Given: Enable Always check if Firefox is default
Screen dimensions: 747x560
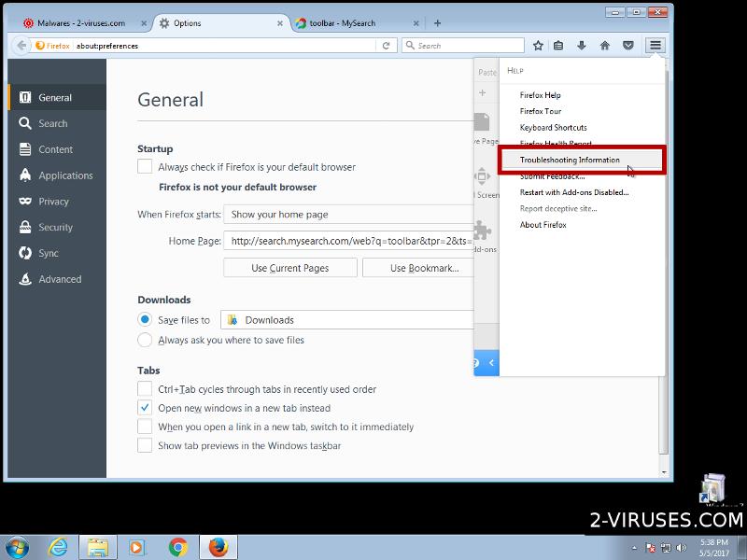Looking at the screenshot, I should point(145,167).
